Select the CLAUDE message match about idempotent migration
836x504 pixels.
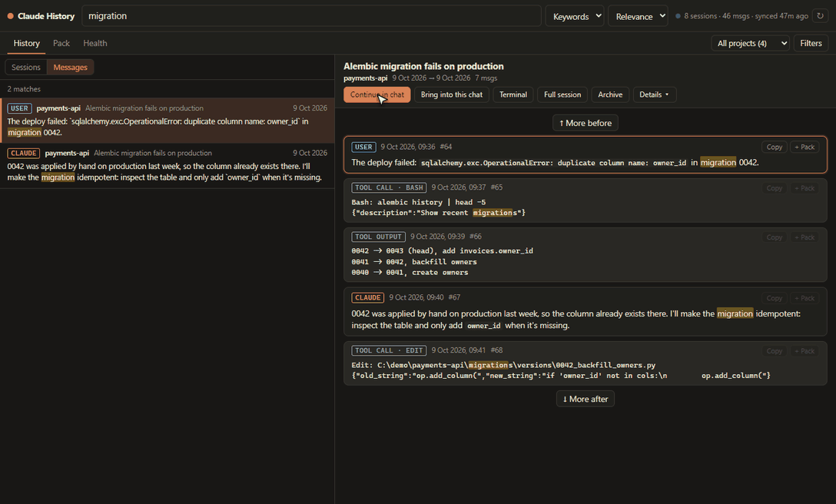(168, 165)
